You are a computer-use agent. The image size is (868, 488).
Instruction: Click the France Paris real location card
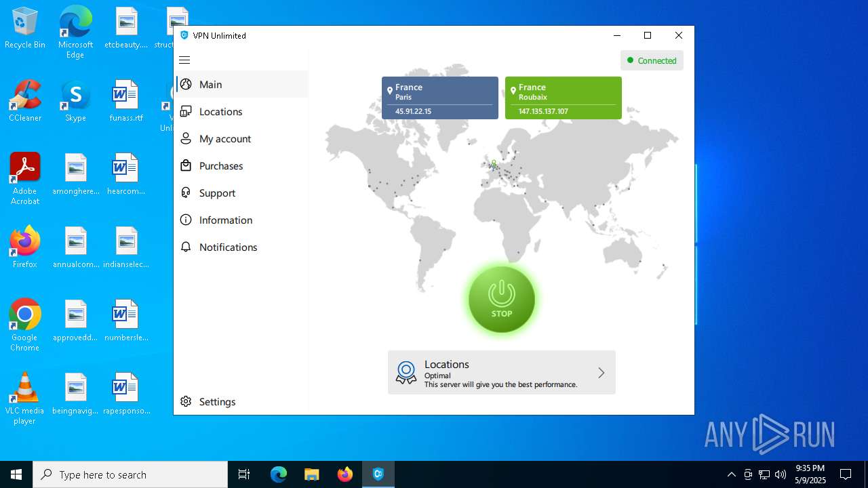440,98
